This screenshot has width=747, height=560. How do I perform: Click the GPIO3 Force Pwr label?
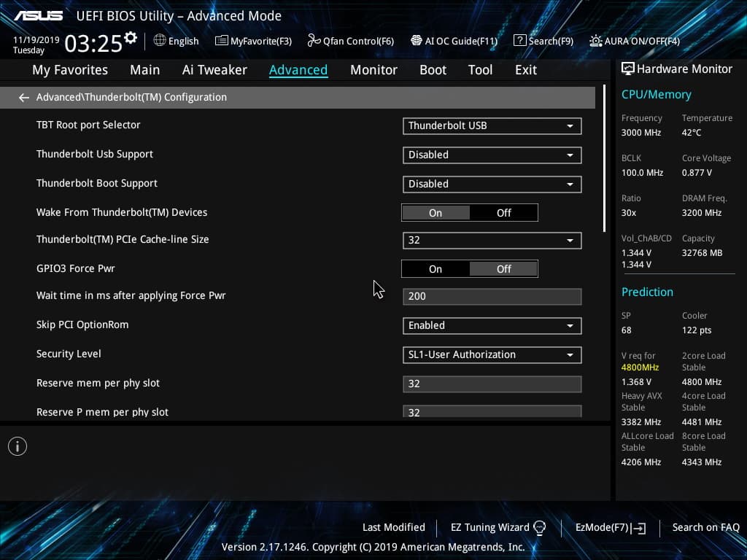[75, 268]
